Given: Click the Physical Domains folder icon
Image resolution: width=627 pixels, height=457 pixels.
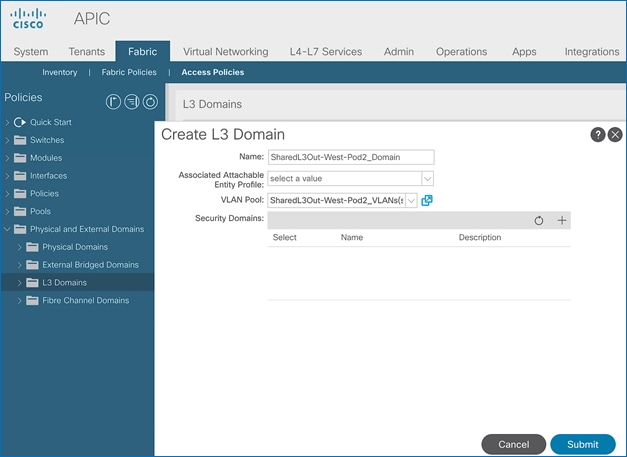Looking at the screenshot, I should point(32,247).
